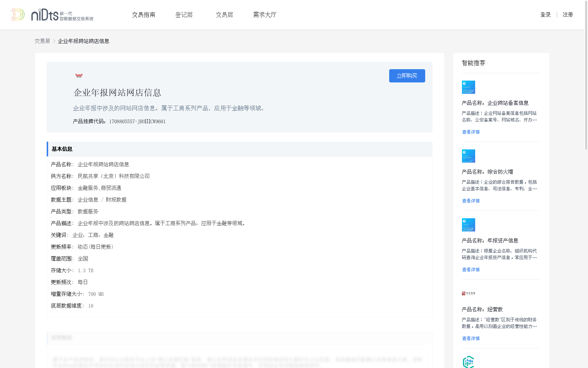Screen dimensions: 588x368
Task: Click the incremental size value 700 MB
Action: coord(96,294)
